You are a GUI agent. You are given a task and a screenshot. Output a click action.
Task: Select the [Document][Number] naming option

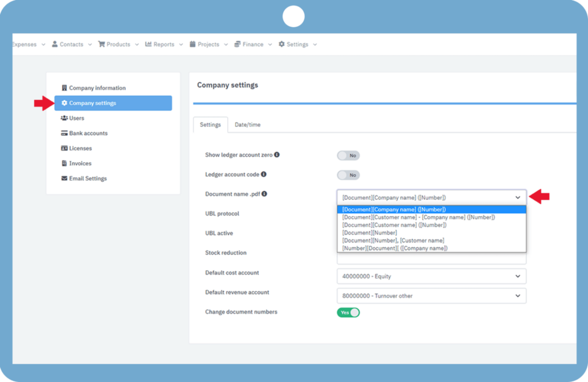click(369, 233)
